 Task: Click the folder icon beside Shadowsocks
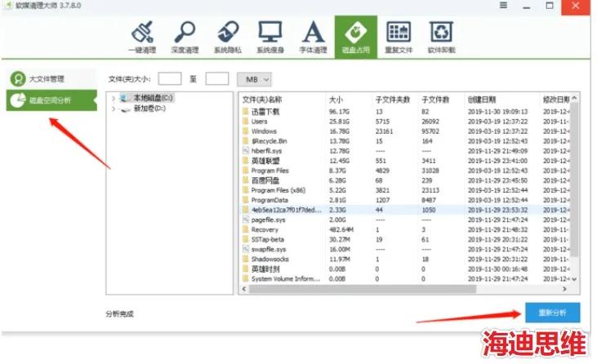pyautogui.click(x=246, y=259)
